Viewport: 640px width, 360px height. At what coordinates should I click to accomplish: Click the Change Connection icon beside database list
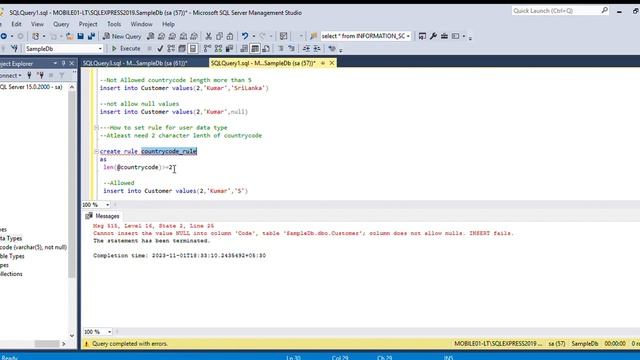(x=15, y=49)
